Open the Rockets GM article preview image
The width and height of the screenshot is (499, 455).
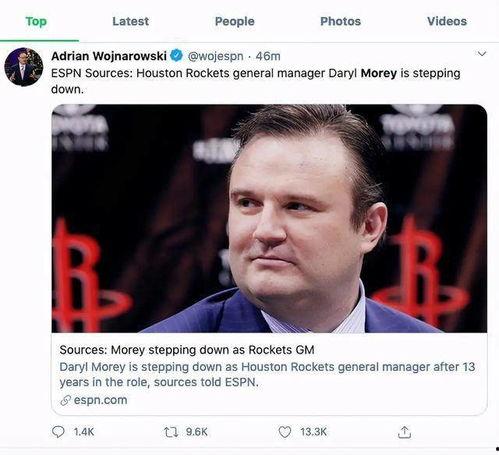[x=269, y=218]
